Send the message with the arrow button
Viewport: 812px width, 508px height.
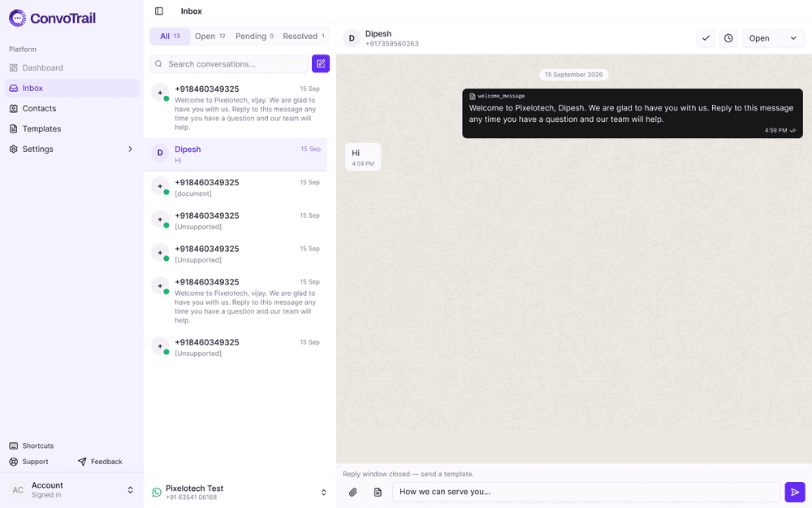[x=795, y=493]
